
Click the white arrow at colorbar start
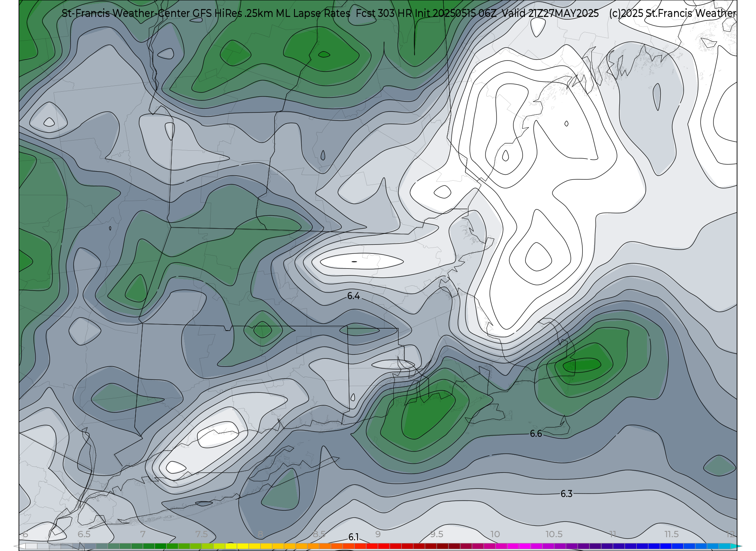pyautogui.click(x=19, y=546)
